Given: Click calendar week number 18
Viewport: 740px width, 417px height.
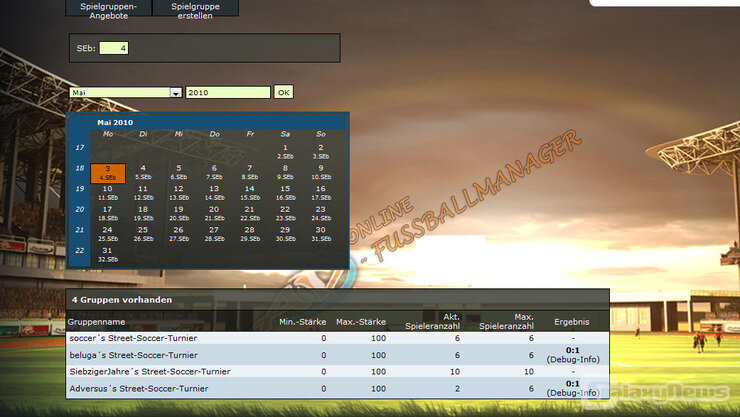Looking at the screenshot, I should pyautogui.click(x=80, y=168).
